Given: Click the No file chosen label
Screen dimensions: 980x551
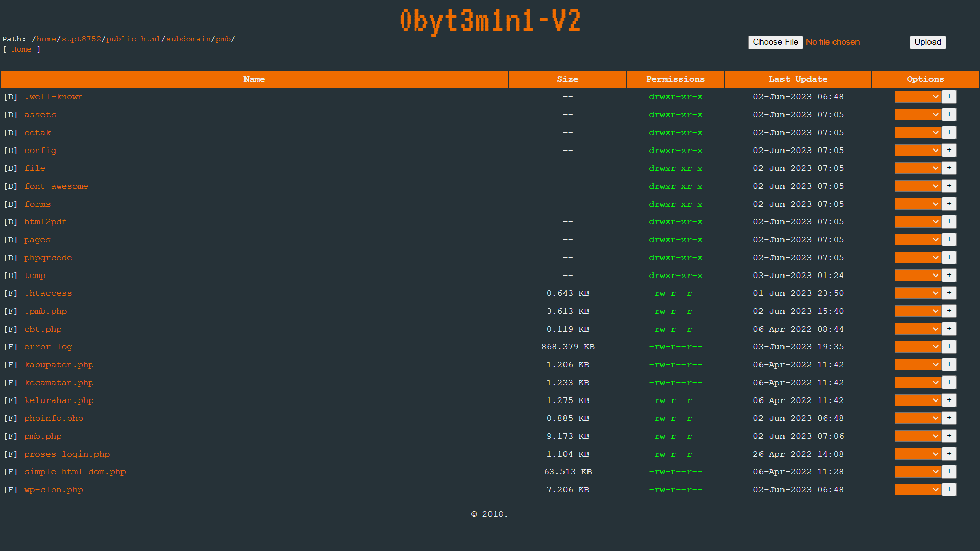Looking at the screenshot, I should pyautogui.click(x=832, y=42).
